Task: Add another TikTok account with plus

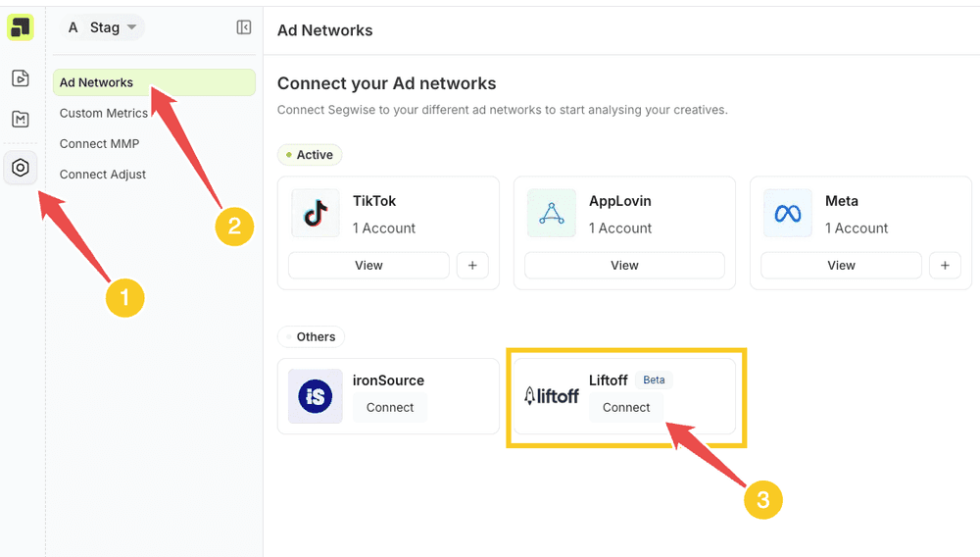Action: [472, 265]
